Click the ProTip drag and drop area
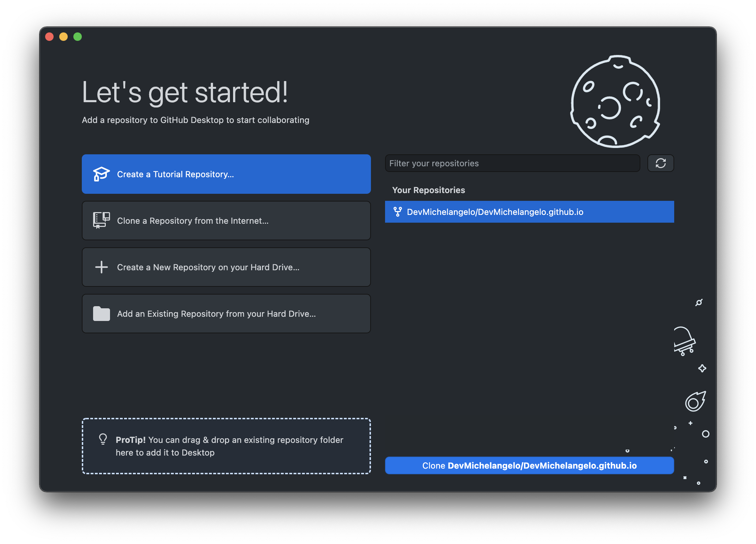Image resolution: width=756 pixels, height=544 pixels. pos(226,446)
